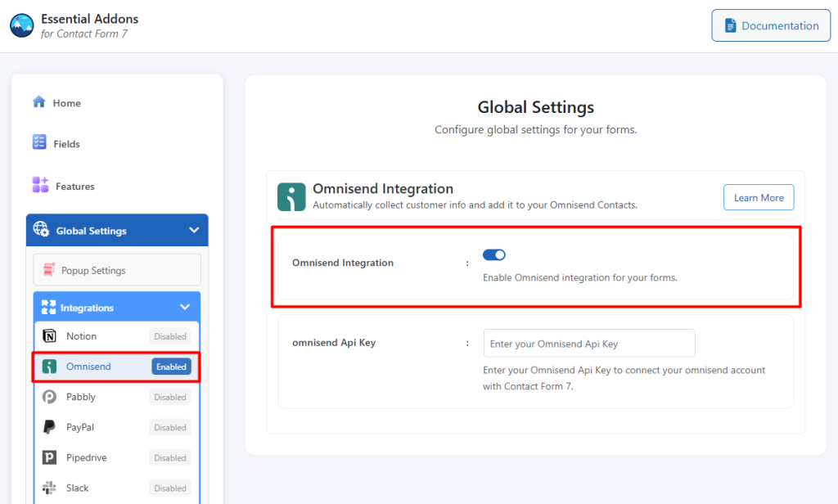The image size is (838, 504).
Task: Click the Pabbly logo icon
Action: 49,397
